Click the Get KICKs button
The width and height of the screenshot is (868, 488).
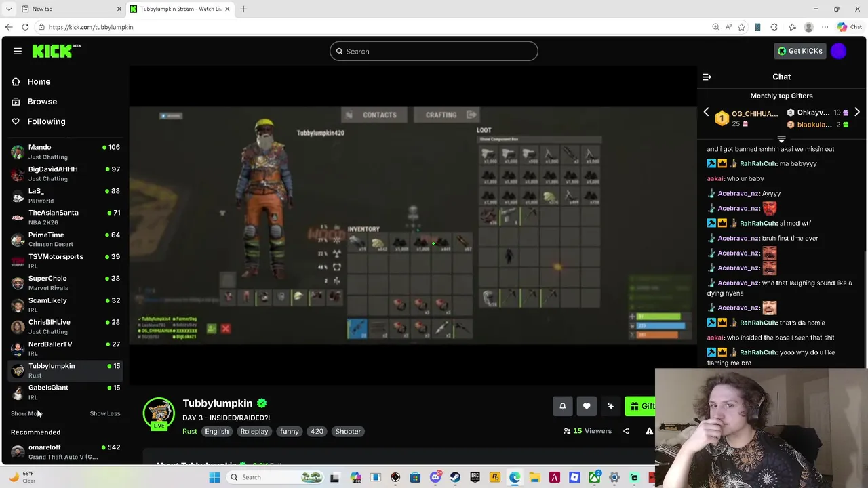coord(800,51)
